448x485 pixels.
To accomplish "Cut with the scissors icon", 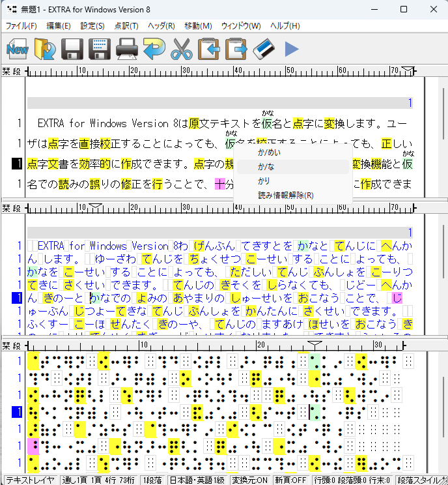I will (182, 48).
